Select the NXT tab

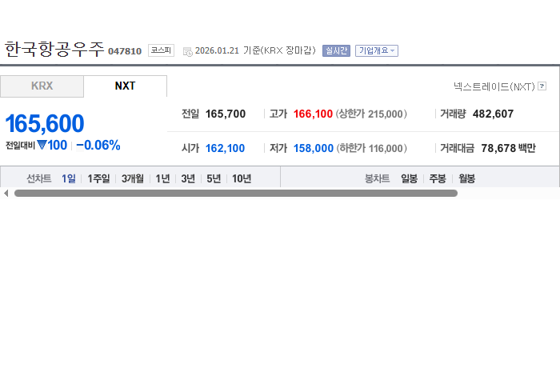click(125, 86)
